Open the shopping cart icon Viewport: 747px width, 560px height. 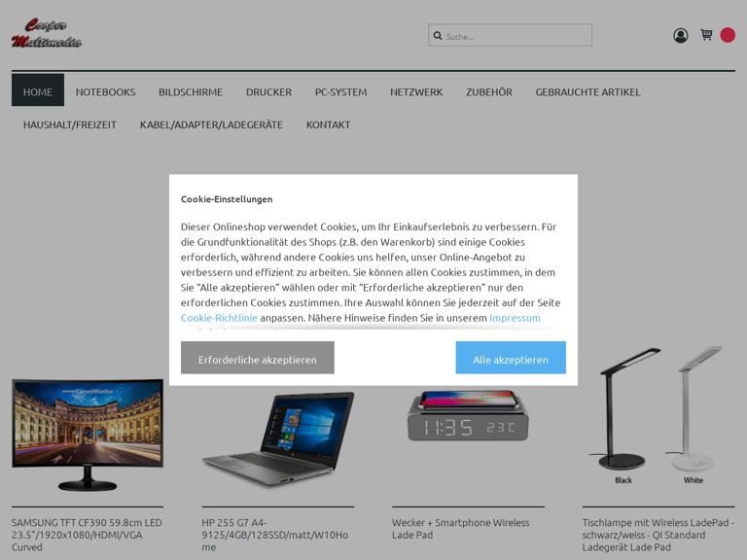pos(706,35)
